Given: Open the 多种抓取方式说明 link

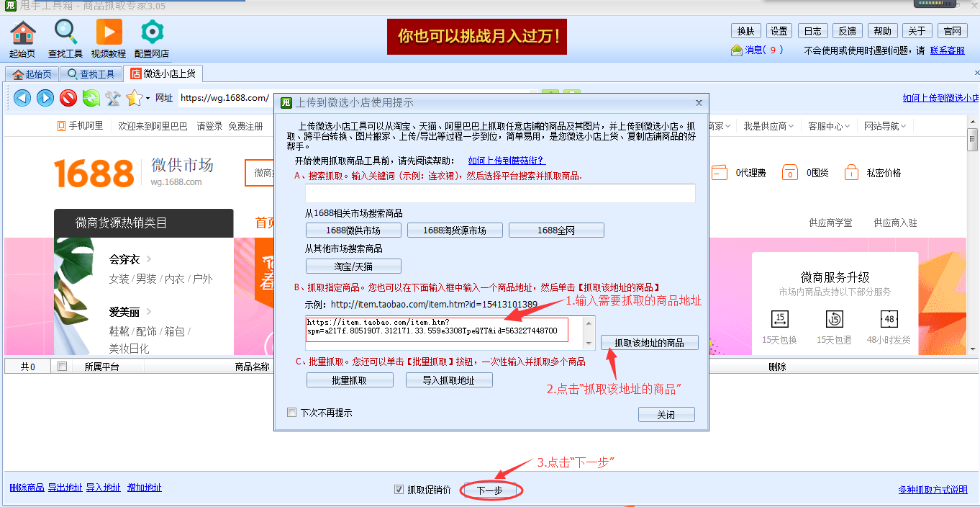Looking at the screenshot, I should [933, 490].
